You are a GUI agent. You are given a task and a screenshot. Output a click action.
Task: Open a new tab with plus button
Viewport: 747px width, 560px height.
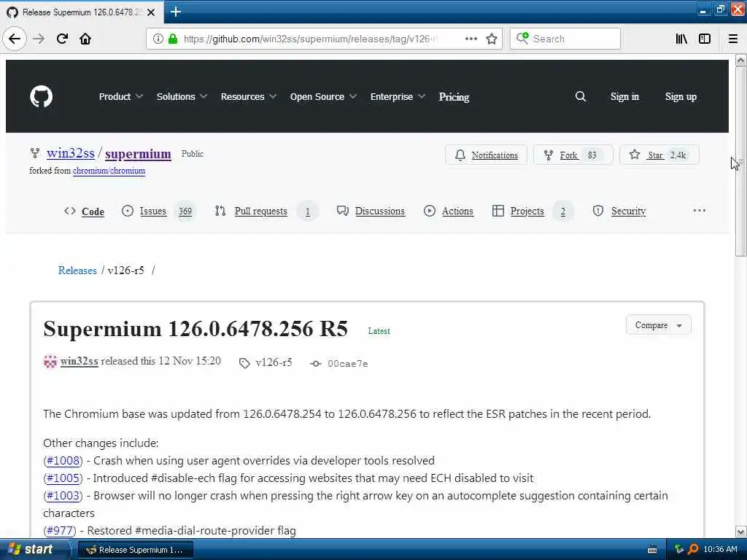coord(175,12)
